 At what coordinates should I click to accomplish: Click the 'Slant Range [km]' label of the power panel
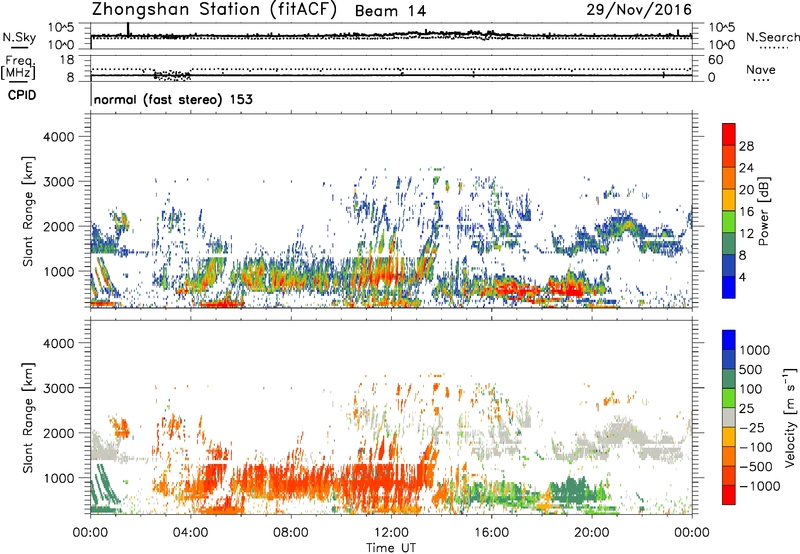coord(28,211)
